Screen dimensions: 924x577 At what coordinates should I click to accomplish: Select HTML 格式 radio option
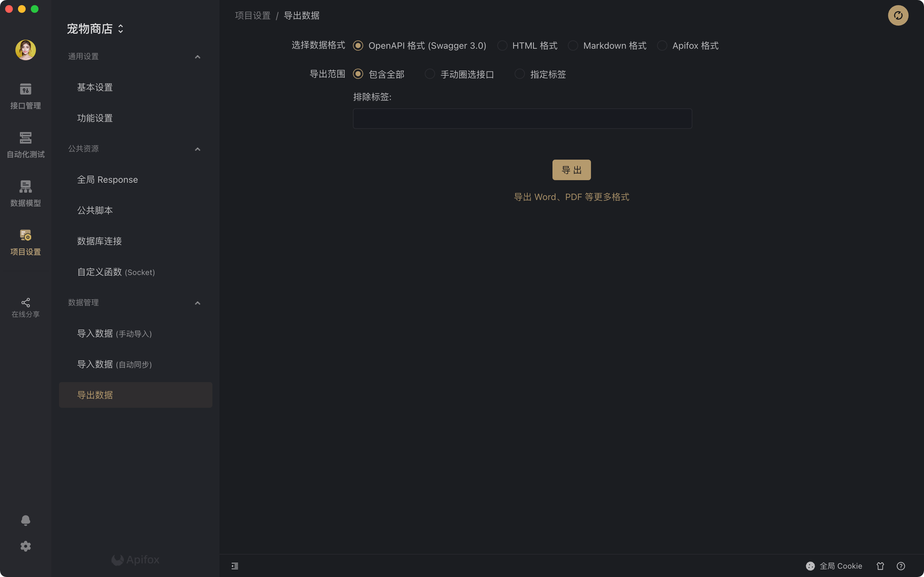tap(502, 46)
